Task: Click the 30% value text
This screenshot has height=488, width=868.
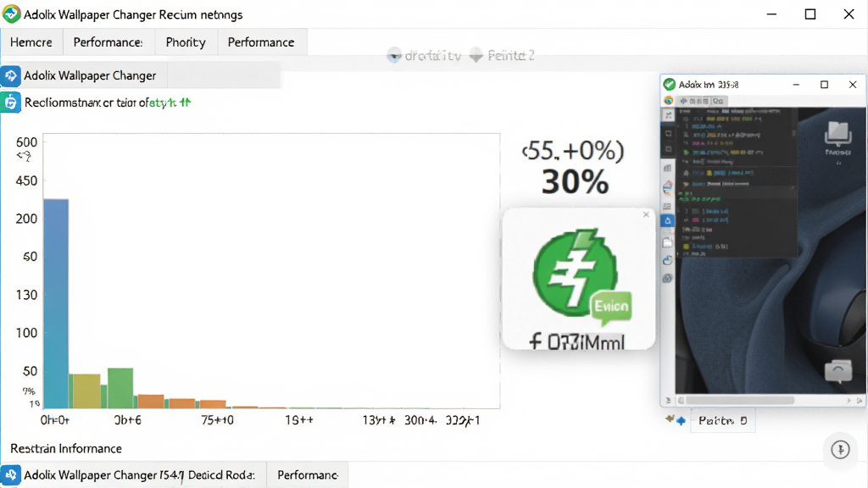Action: click(x=575, y=181)
